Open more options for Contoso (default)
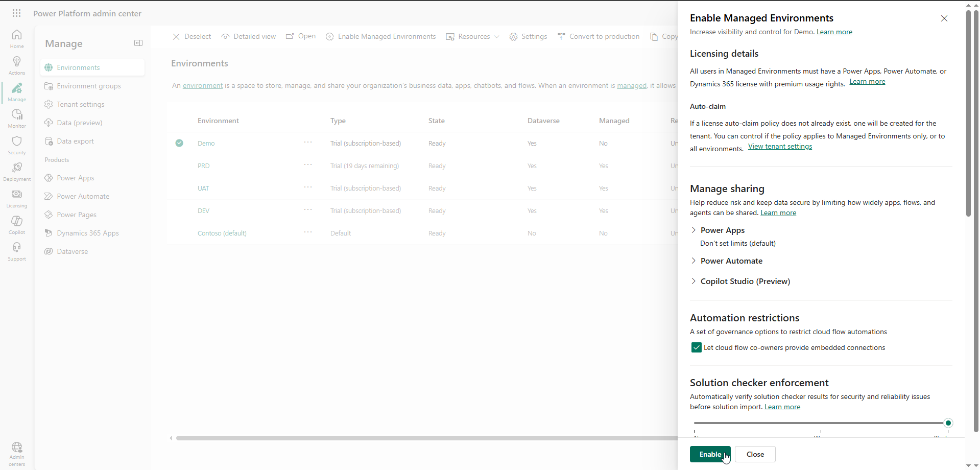This screenshot has width=980, height=470. pos(308,232)
